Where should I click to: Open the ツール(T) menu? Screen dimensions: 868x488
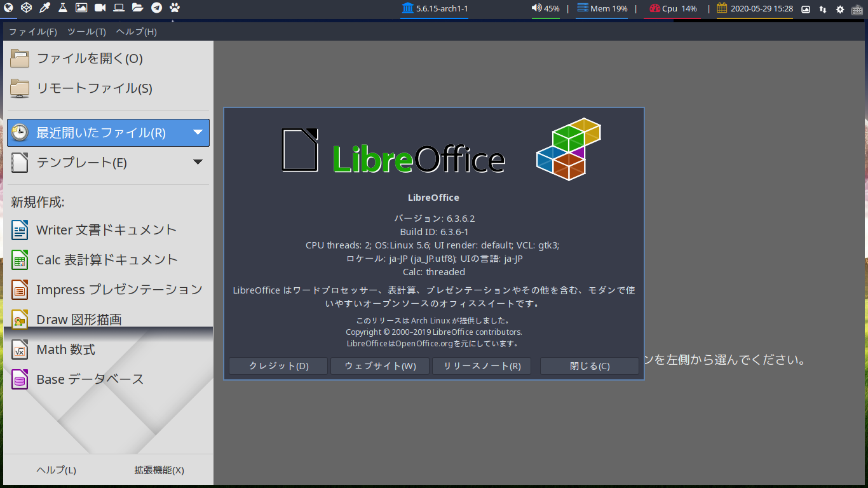[86, 32]
